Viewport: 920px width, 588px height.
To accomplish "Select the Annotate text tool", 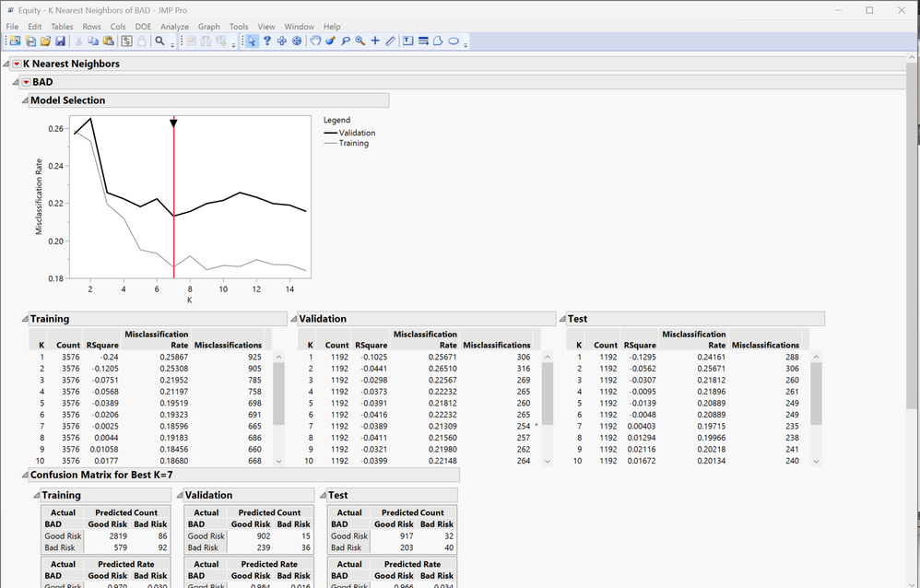I will [407, 41].
